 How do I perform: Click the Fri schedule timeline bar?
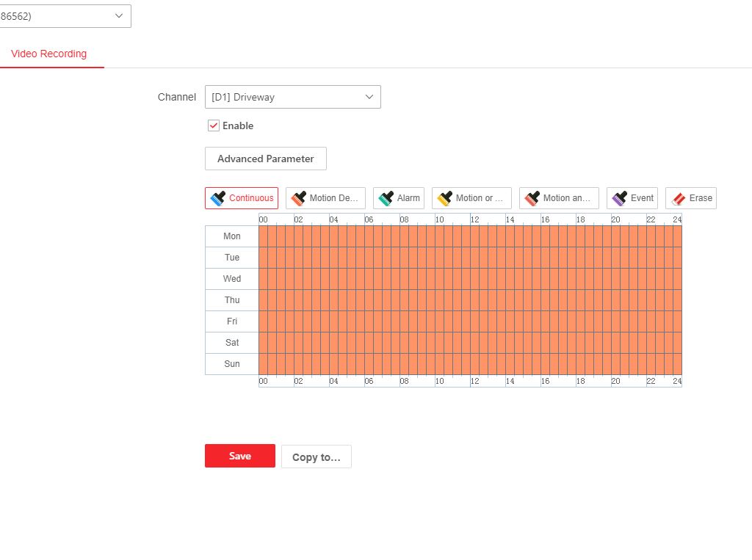470,321
